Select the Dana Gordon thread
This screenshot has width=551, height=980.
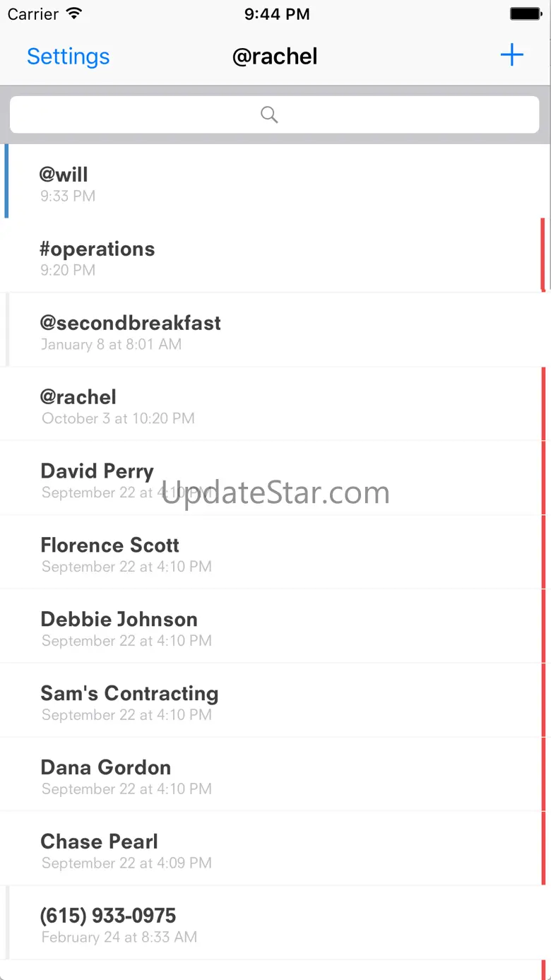(275, 776)
